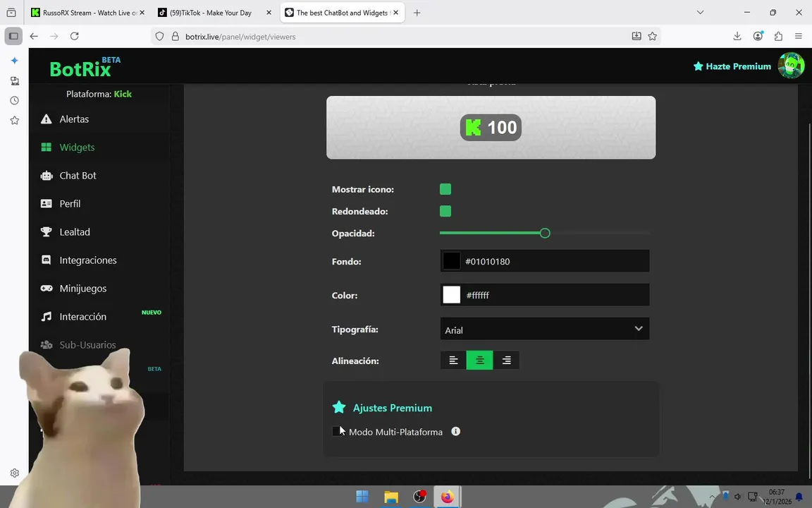Open the browser hamburger menu
This screenshot has width=812, height=508.
[x=799, y=36]
